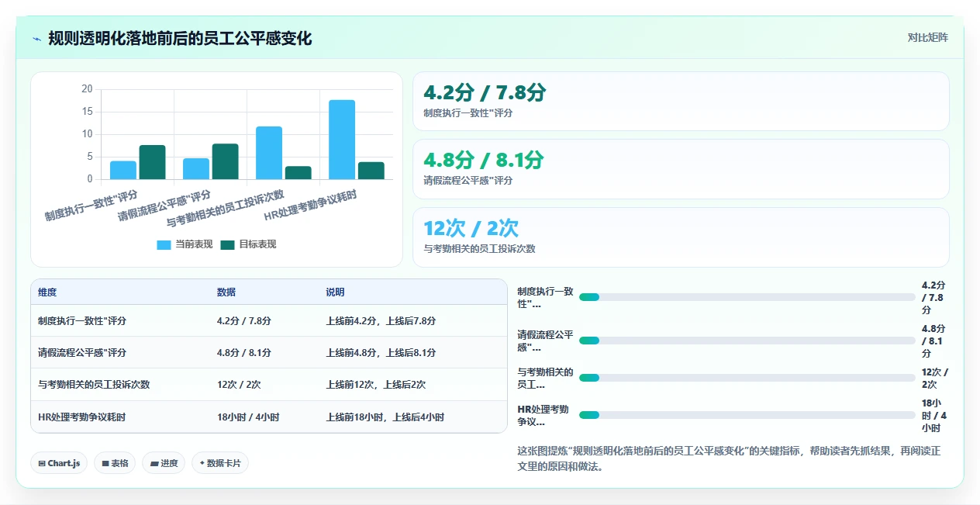Click the 对比矩阵 label in header

tap(927, 37)
